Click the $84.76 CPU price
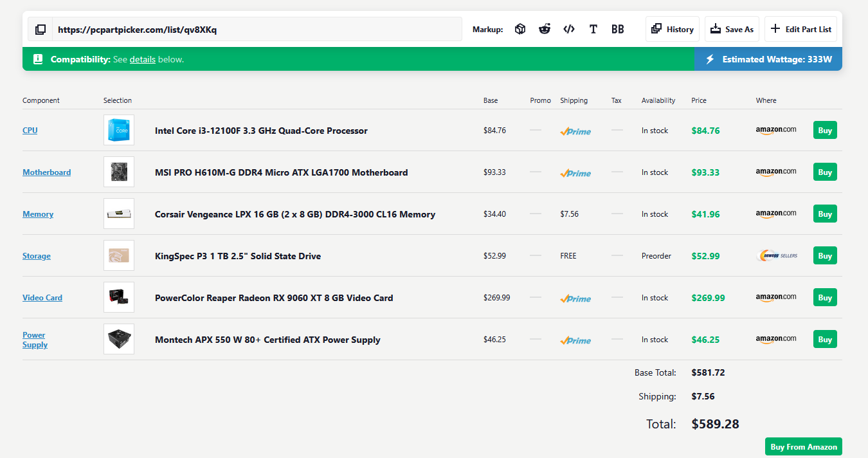 pyautogui.click(x=705, y=131)
